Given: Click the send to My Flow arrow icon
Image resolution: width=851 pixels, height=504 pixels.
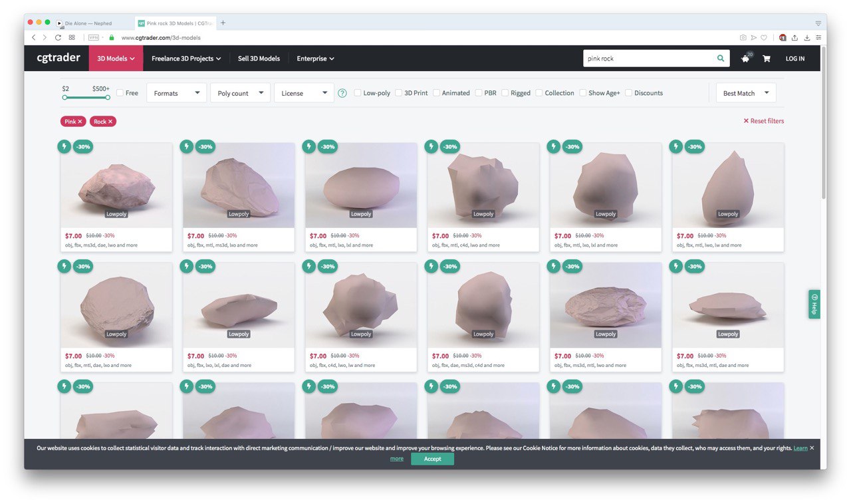Looking at the screenshot, I should coord(754,38).
